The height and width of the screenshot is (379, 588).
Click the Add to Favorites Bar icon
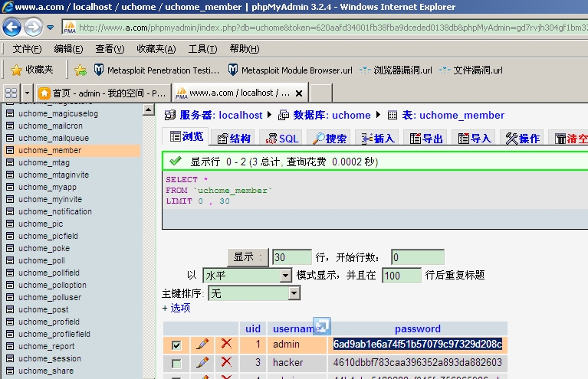tap(80, 70)
